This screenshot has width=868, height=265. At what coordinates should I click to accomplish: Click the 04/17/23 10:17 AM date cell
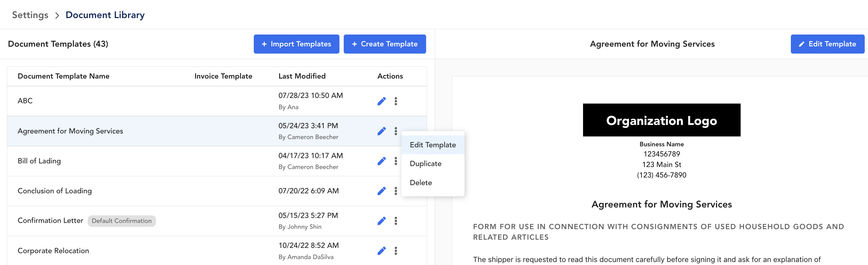(310, 156)
